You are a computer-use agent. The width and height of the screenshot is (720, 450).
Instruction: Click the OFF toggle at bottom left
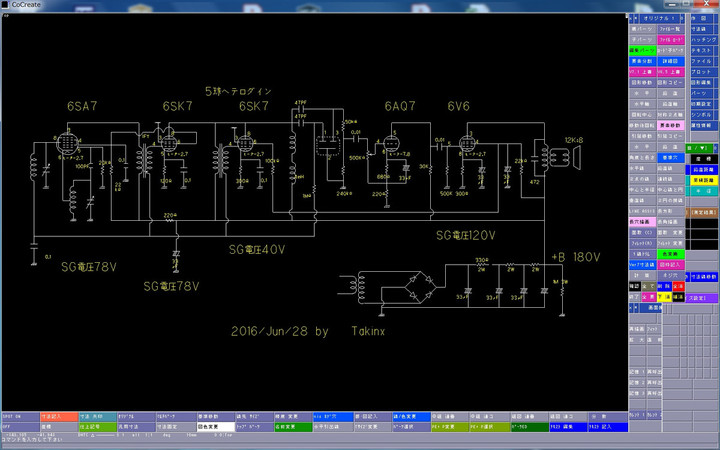point(20,426)
